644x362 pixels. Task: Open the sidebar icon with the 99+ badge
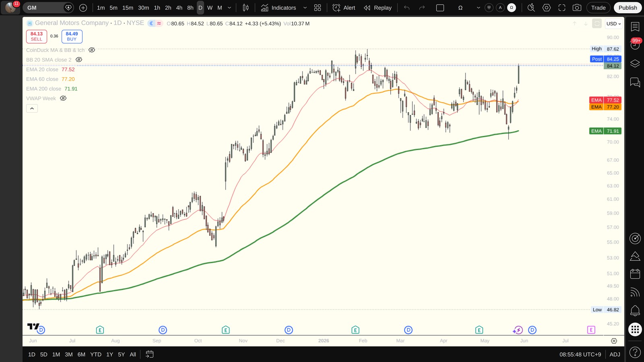635,45
